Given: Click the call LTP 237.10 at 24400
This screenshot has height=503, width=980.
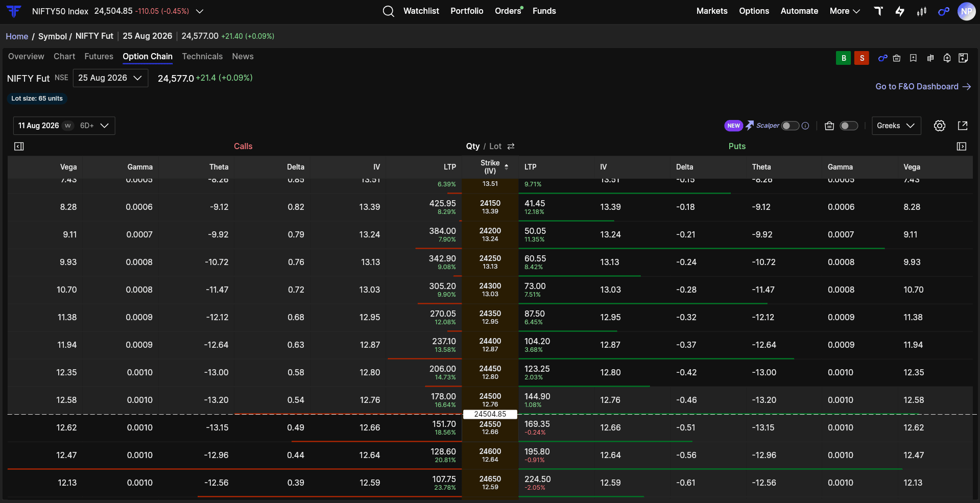Looking at the screenshot, I should coord(444,341).
